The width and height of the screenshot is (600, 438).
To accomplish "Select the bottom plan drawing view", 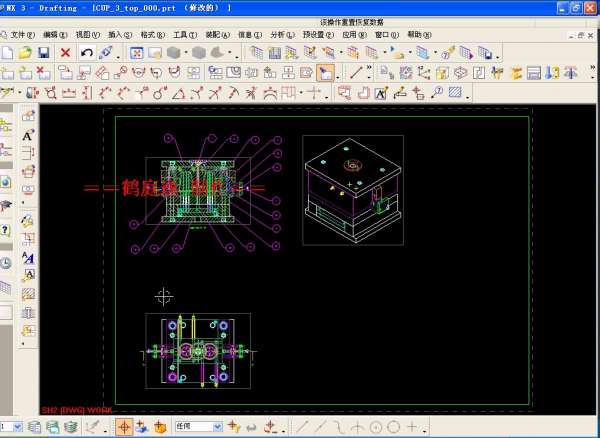I will point(197,351).
